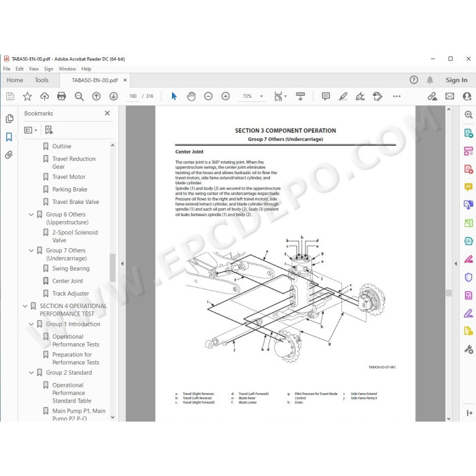The width and height of the screenshot is (476, 476).
Task: Send file by email envelope icon
Action: point(449,97)
